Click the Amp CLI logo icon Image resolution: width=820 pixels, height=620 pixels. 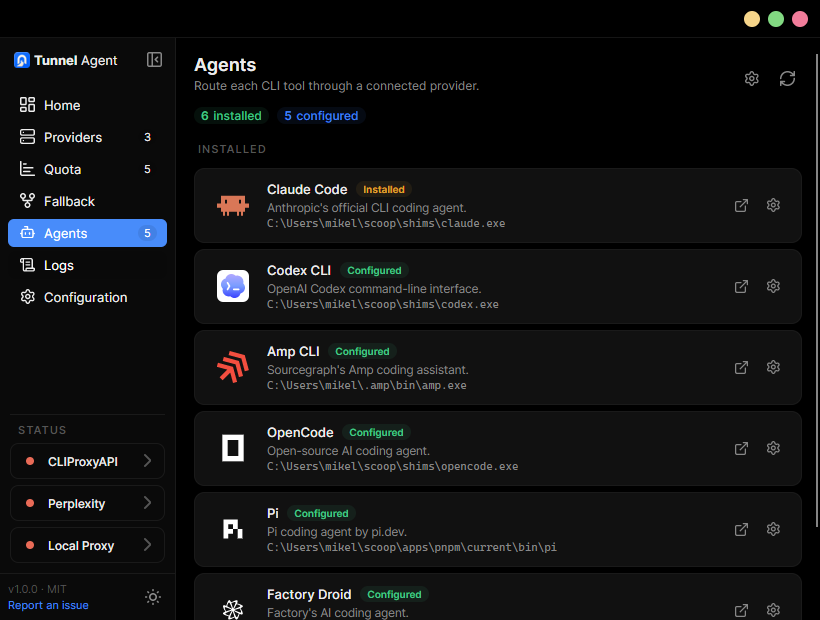click(x=233, y=367)
